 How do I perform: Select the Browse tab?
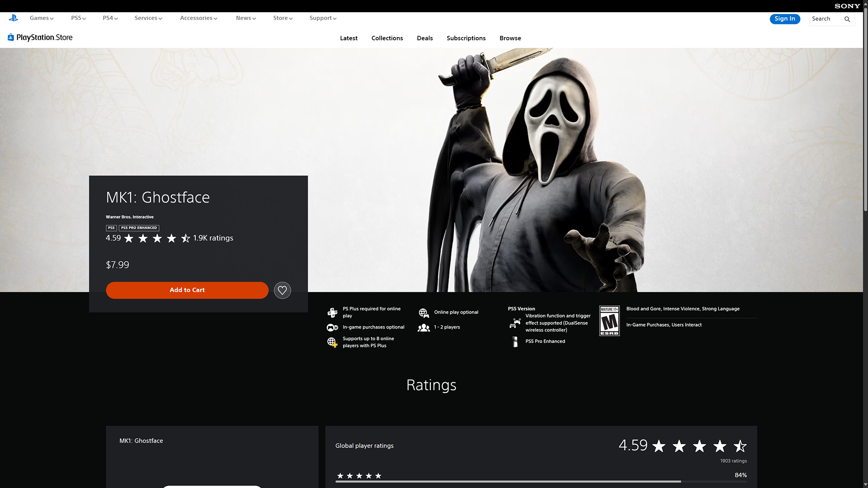point(510,38)
